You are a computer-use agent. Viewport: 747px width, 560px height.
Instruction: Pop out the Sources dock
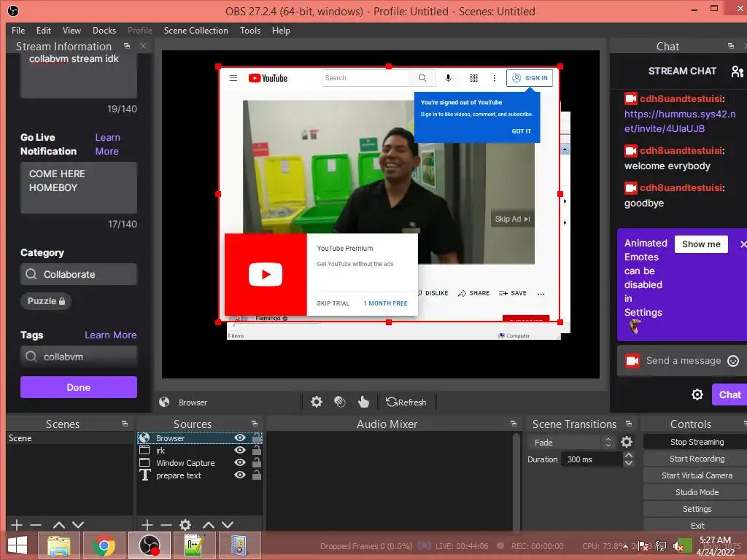[x=255, y=424]
